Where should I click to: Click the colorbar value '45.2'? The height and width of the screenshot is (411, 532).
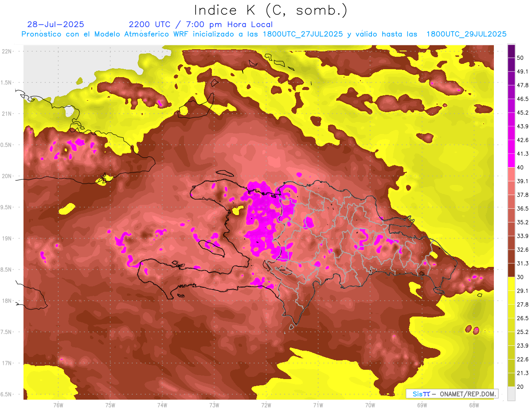(523, 113)
